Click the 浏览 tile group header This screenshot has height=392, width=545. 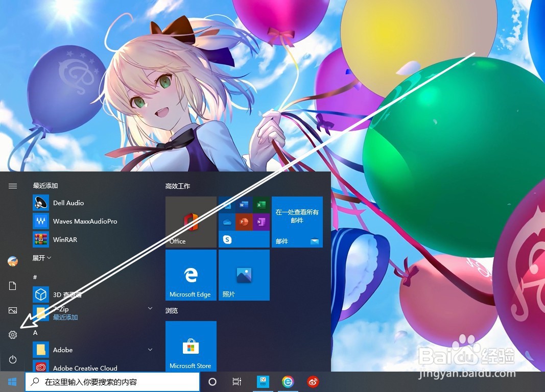(x=172, y=310)
